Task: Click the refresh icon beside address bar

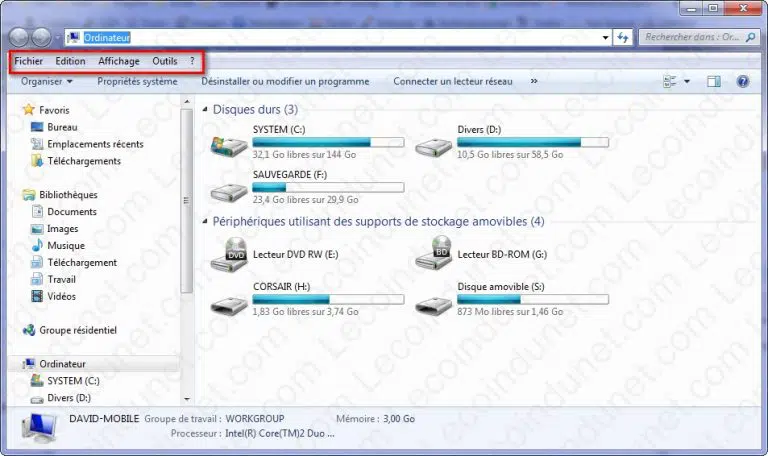Action: [623, 37]
